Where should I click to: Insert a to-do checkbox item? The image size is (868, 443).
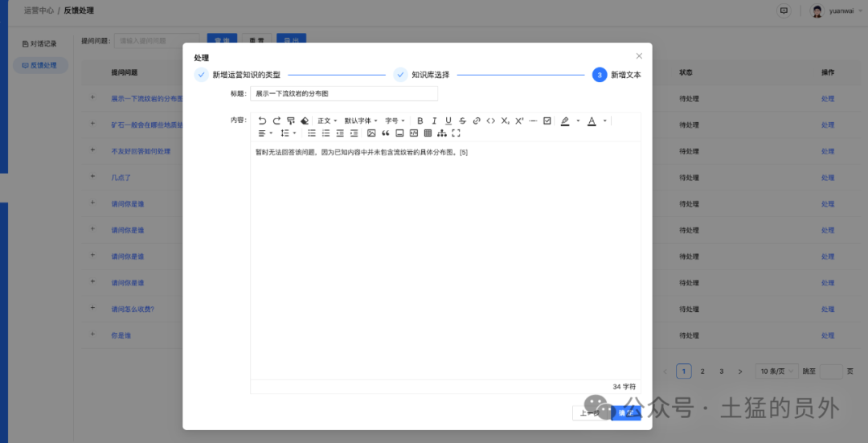(547, 121)
